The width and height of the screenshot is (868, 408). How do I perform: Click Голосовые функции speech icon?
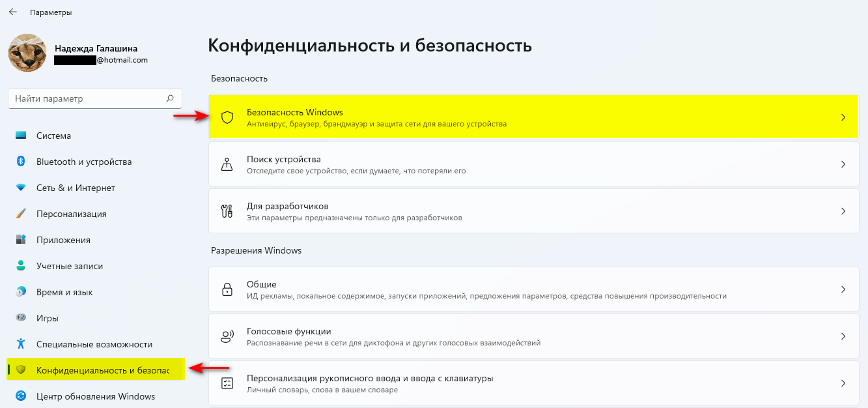pos(227,336)
